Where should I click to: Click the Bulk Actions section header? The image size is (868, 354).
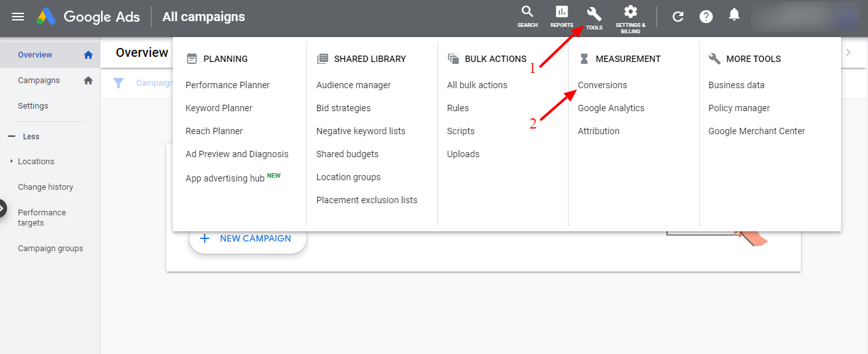tap(487, 59)
